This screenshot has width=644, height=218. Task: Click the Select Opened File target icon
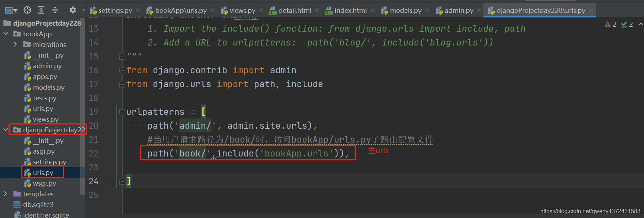(x=27, y=10)
